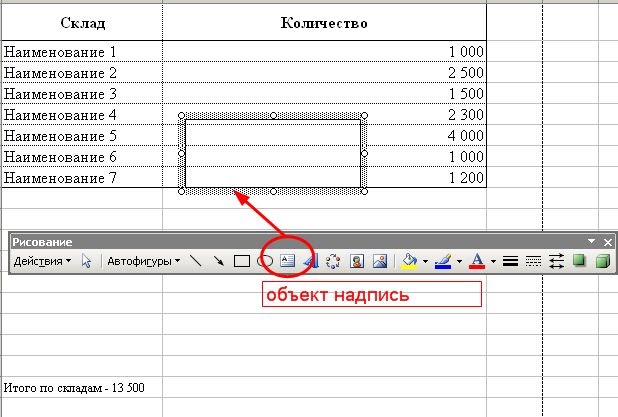618x417 pixels.
Task: Select the 1 000 value in Наименование 1 row
Action: [x=466, y=52]
